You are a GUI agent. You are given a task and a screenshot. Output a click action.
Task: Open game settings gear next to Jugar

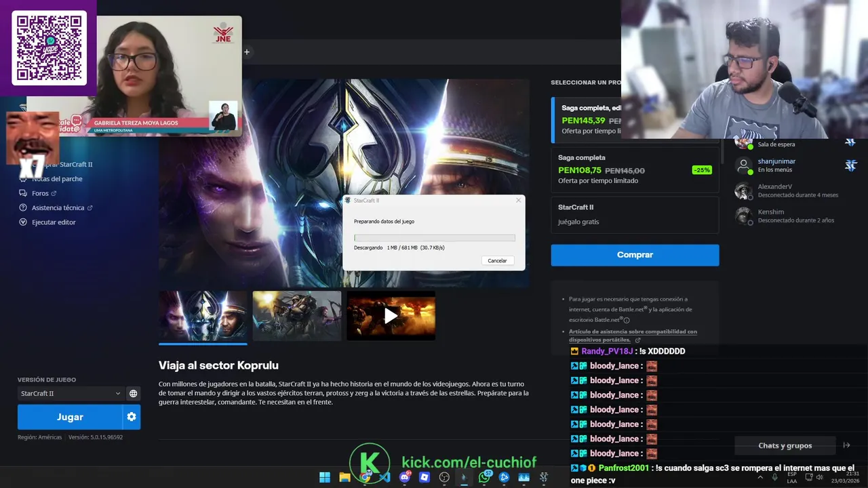click(132, 417)
